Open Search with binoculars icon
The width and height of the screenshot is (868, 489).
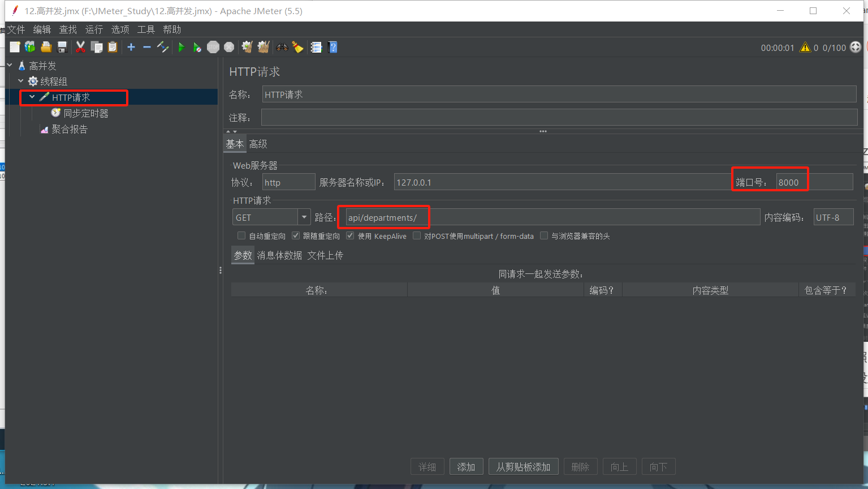[282, 47]
